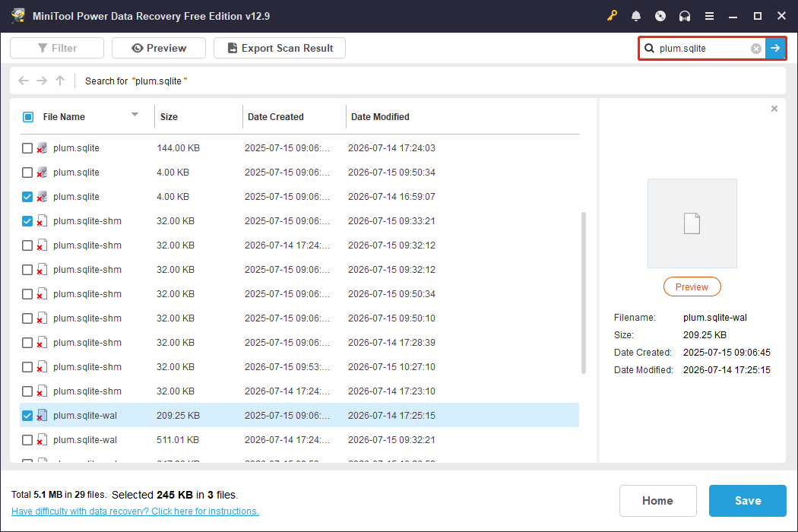Sort by Size column header
The height and width of the screenshot is (532, 798).
[169, 116]
